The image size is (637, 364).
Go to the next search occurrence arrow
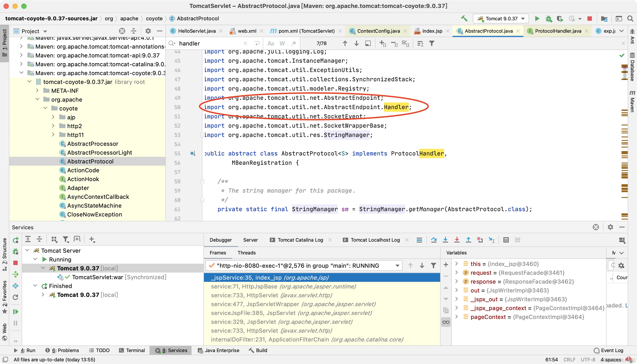tap(356, 44)
